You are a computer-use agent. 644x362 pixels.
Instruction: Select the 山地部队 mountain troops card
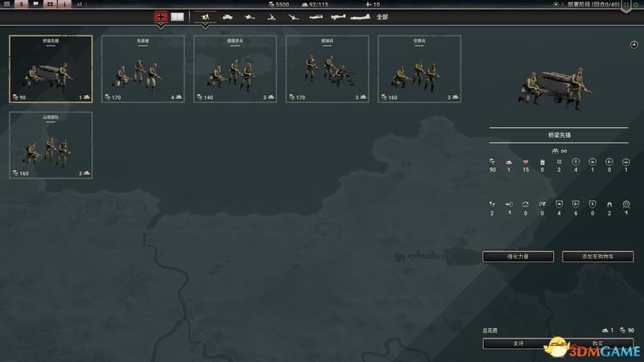51,145
